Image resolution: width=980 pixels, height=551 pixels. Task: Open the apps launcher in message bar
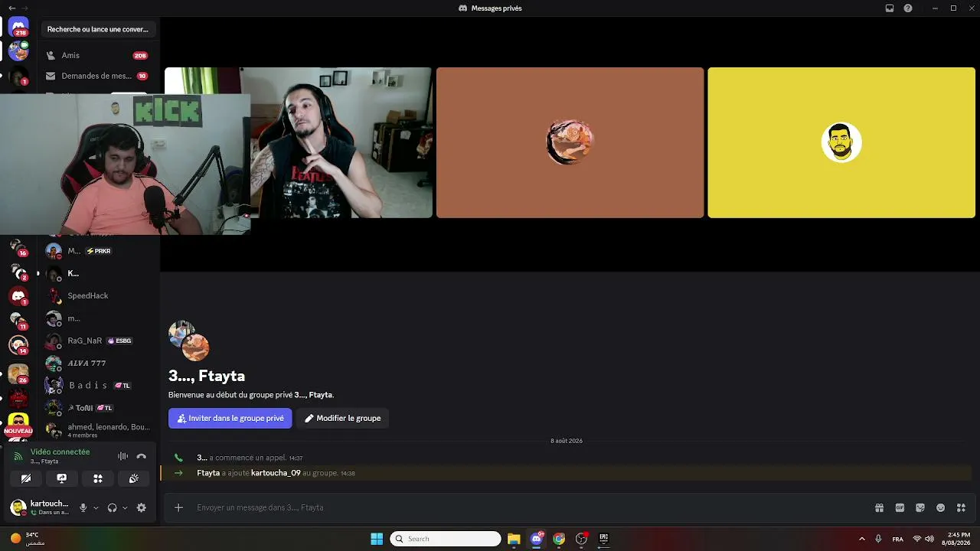(962, 507)
